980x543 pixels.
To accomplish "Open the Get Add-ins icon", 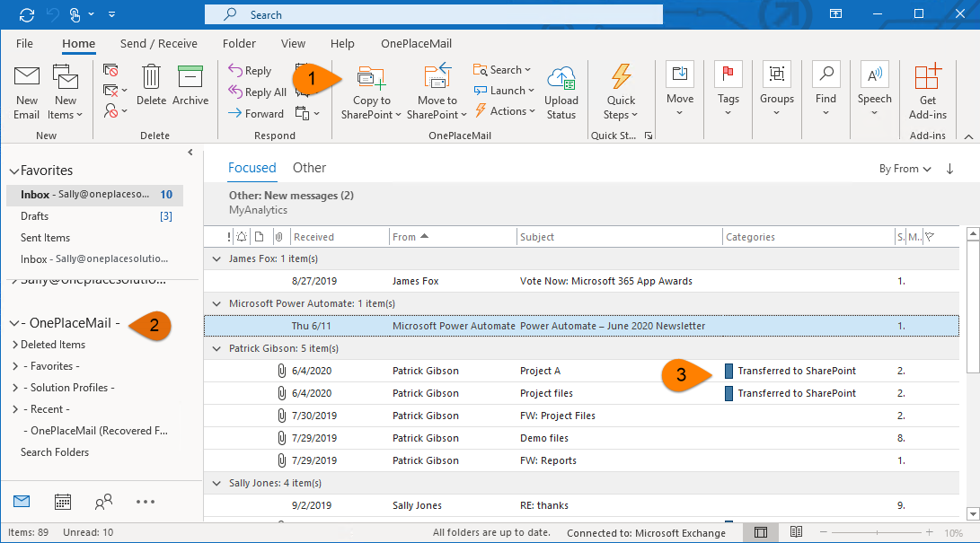I will [x=927, y=79].
